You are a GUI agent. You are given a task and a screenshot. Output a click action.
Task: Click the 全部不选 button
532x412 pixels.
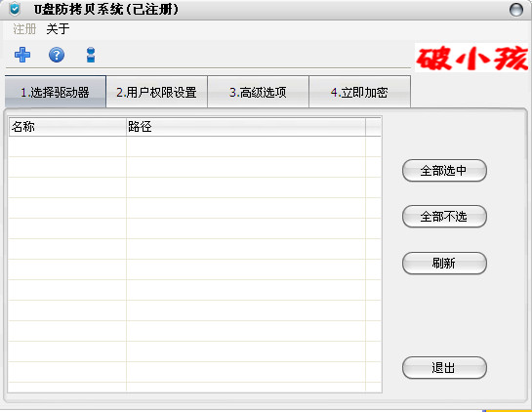444,216
